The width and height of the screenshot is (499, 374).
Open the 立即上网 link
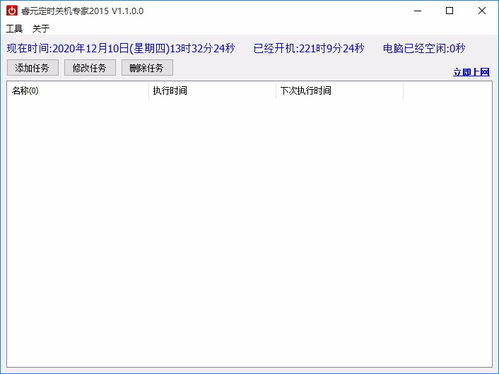coord(471,72)
